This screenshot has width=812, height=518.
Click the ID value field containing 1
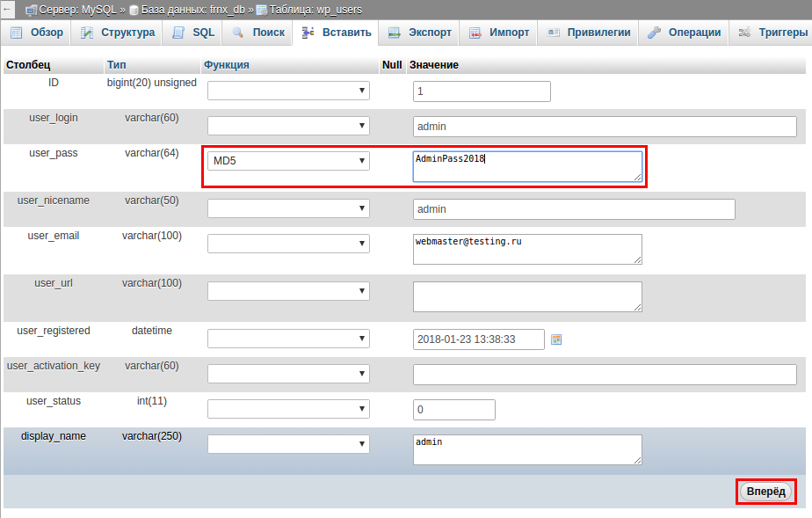pyautogui.click(x=482, y=91)
